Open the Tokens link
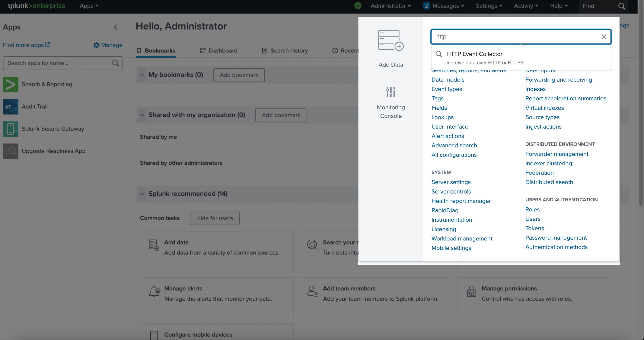The height and width of the screenshot is (340, 644). pos(535,229)
